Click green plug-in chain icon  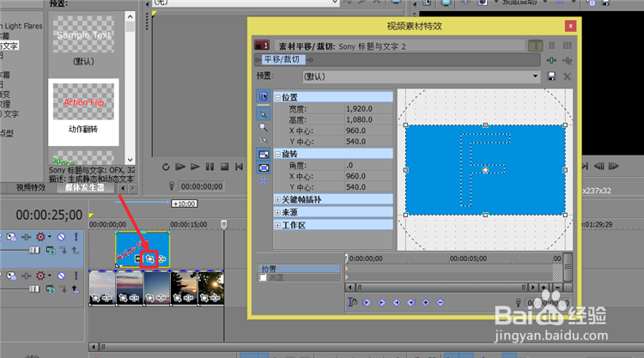click(551, 61)
